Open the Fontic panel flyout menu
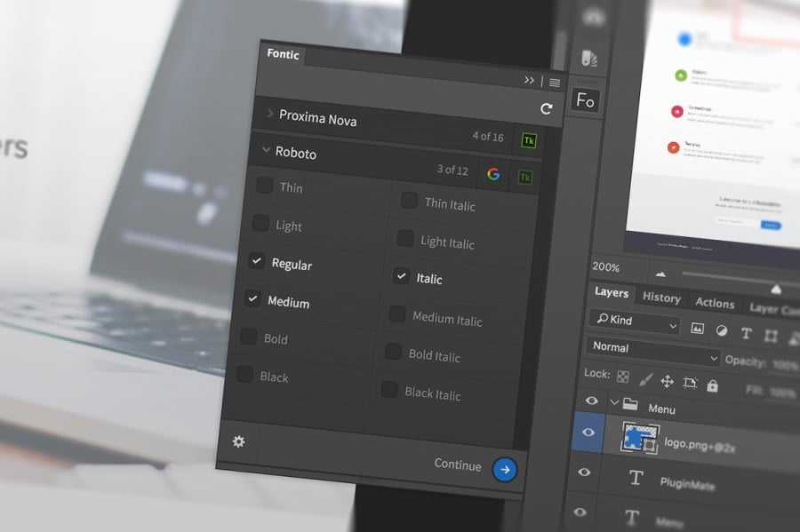 555,82
